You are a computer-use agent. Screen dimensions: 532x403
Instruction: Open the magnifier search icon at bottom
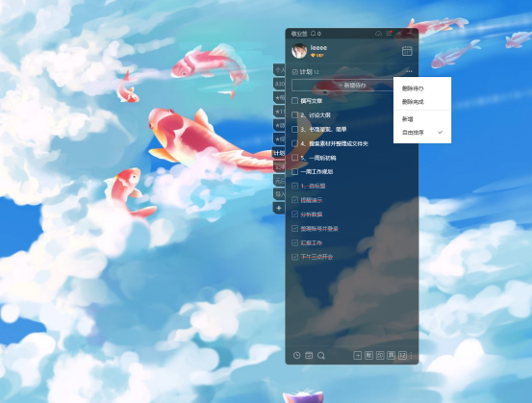pos(321,355)
